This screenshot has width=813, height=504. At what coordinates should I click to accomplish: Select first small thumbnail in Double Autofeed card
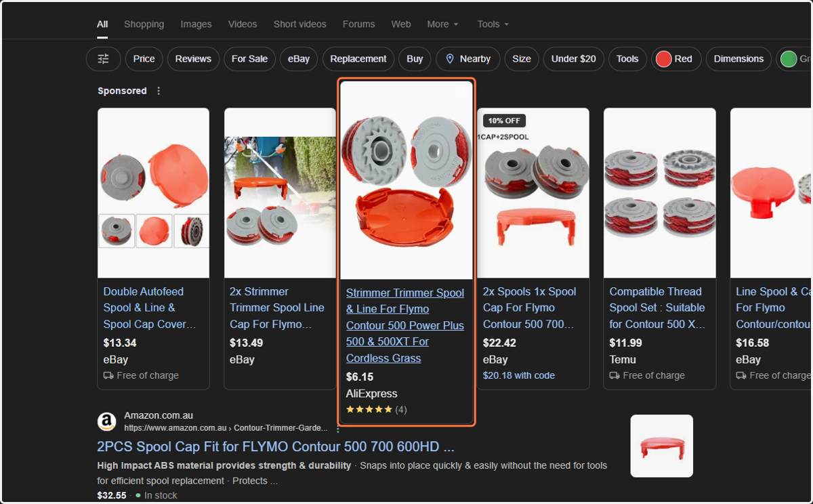coord(117,230)
